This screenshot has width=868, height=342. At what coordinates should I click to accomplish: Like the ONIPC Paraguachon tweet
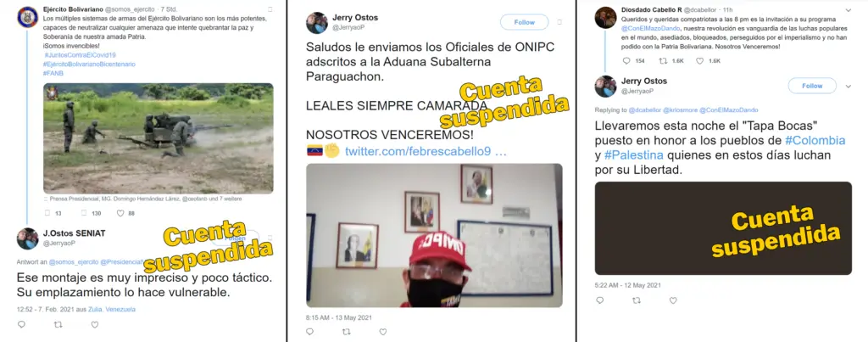pyautogui.click(x=382, y=332)
